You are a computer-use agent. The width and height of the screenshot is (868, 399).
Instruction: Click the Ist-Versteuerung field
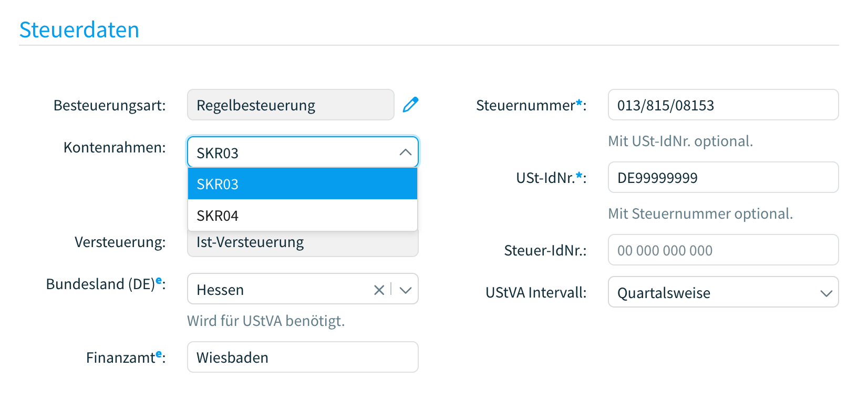coord(303,244)
